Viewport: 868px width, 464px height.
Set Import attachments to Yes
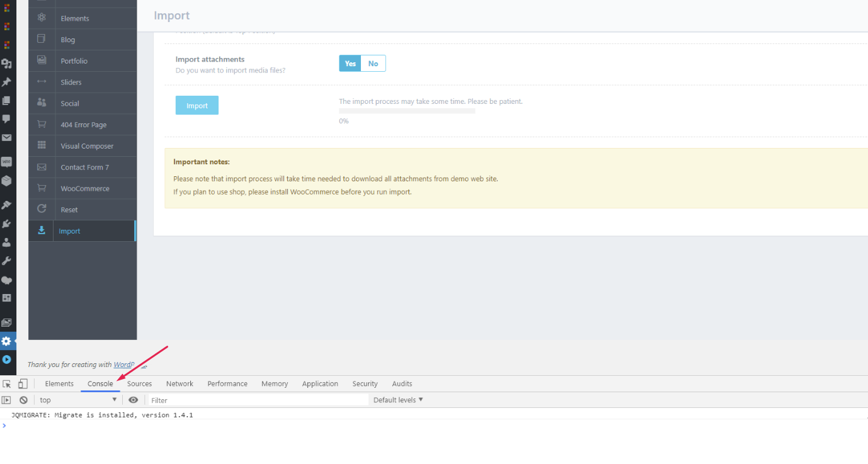click(350, 64)
